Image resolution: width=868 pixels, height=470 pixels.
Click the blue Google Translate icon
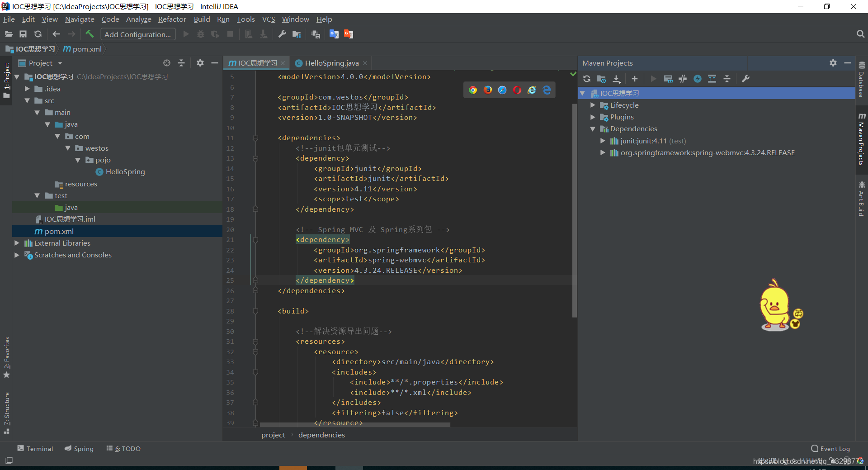click(334, 34)
